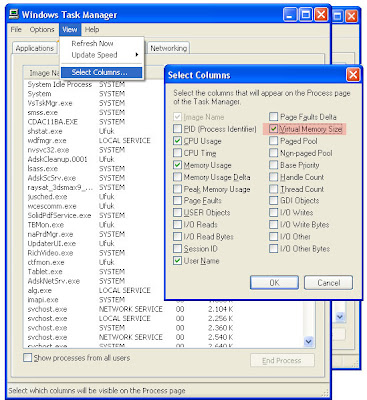Switch to the Networking tab
The image size is (367, 400).
pos(169,48)
